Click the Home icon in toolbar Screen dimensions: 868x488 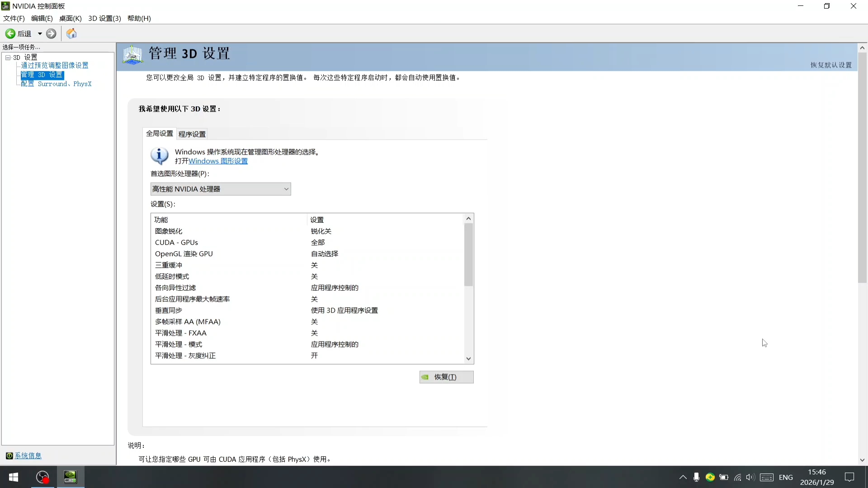pyautogui.click(x=71, y=33)
